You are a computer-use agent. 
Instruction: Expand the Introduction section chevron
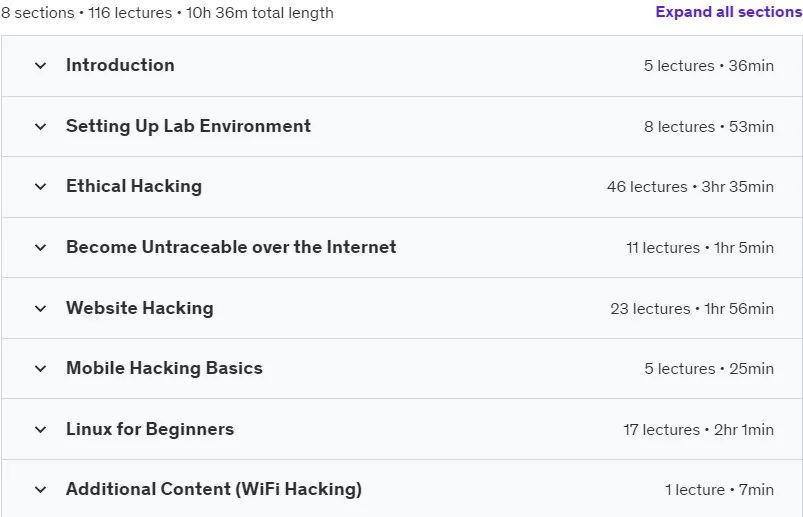40,66
